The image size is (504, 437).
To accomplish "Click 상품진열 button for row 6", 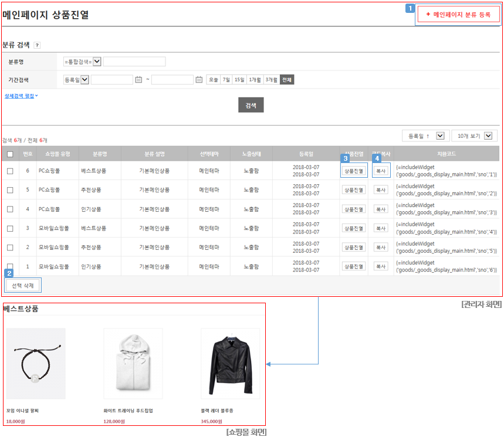I will (354, 171).
